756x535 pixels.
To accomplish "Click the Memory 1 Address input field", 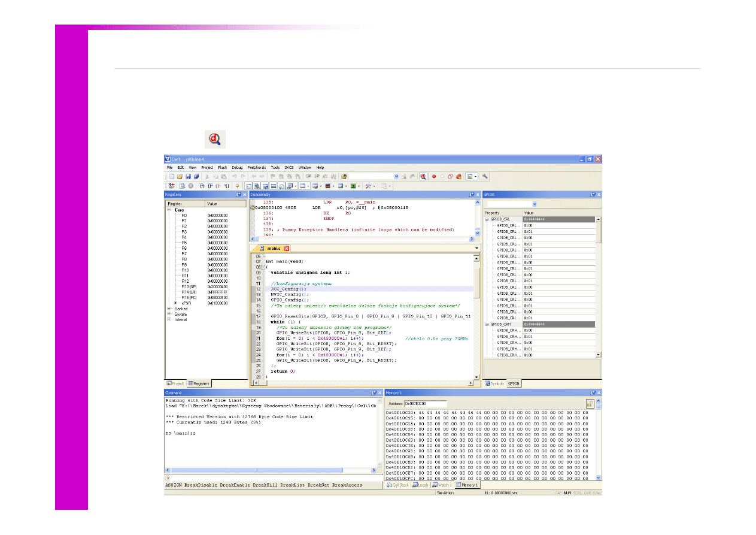I will (x=426, y=404).
